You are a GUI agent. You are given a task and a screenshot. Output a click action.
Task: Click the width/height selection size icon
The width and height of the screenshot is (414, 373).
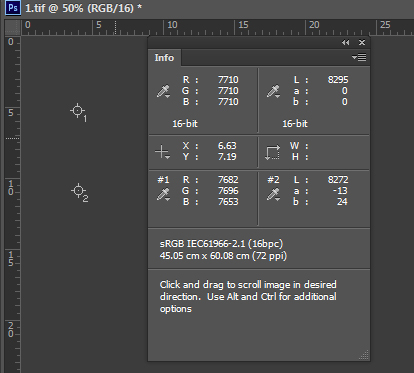(x=272, y=152)
